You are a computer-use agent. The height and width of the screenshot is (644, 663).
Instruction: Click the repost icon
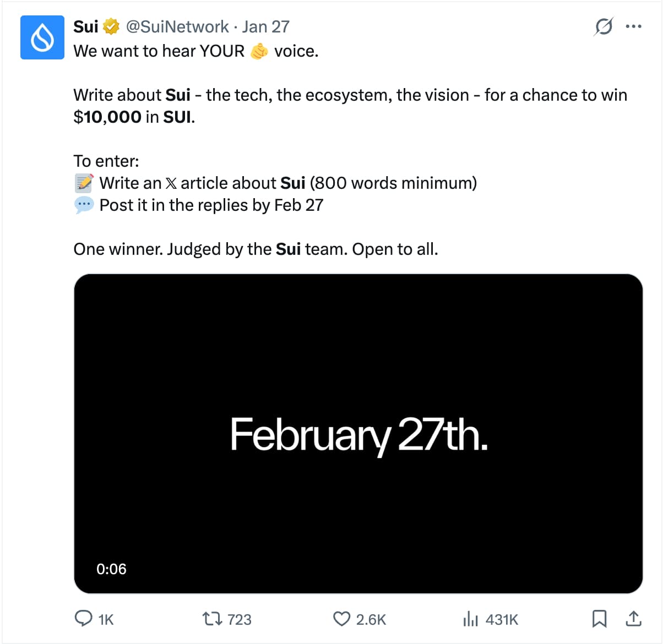[212, 619]
